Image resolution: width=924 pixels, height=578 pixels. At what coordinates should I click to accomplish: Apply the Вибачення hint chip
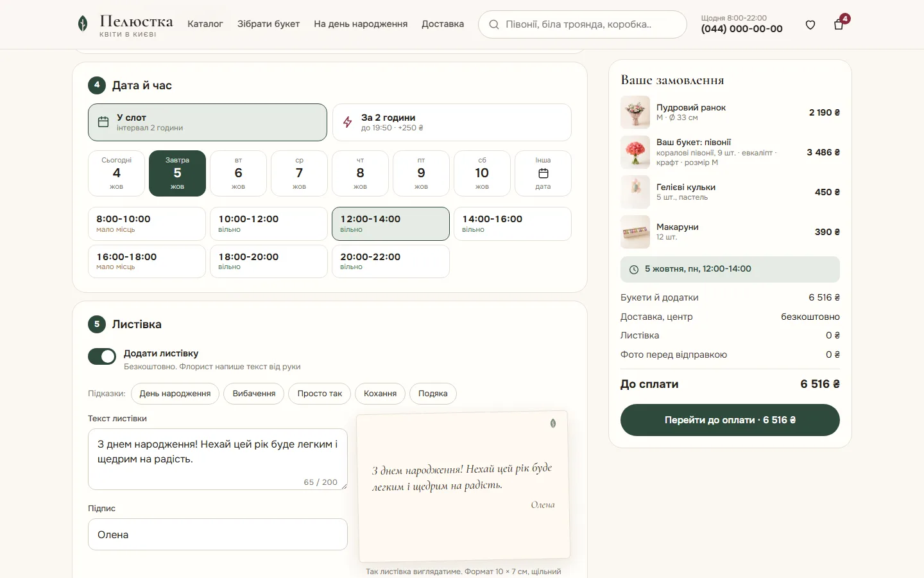(254, 394)
